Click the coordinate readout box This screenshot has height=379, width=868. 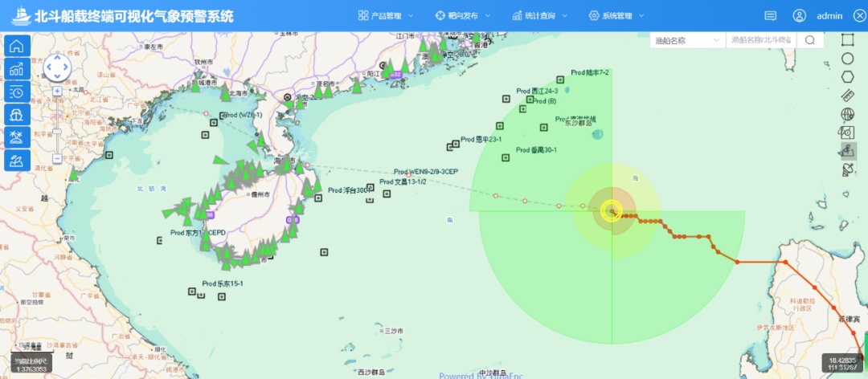[x=842, y=364]
